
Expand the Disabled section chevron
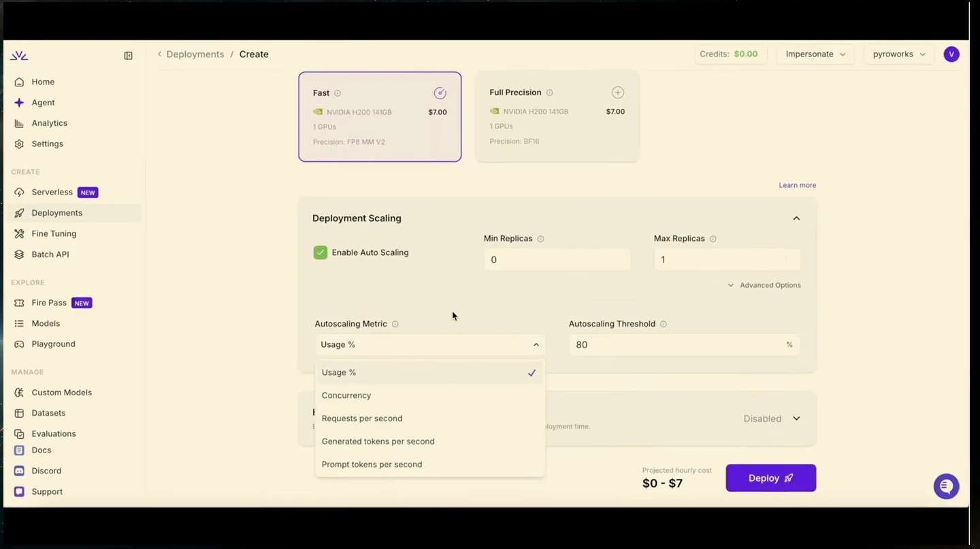click(x=796, y=418)
